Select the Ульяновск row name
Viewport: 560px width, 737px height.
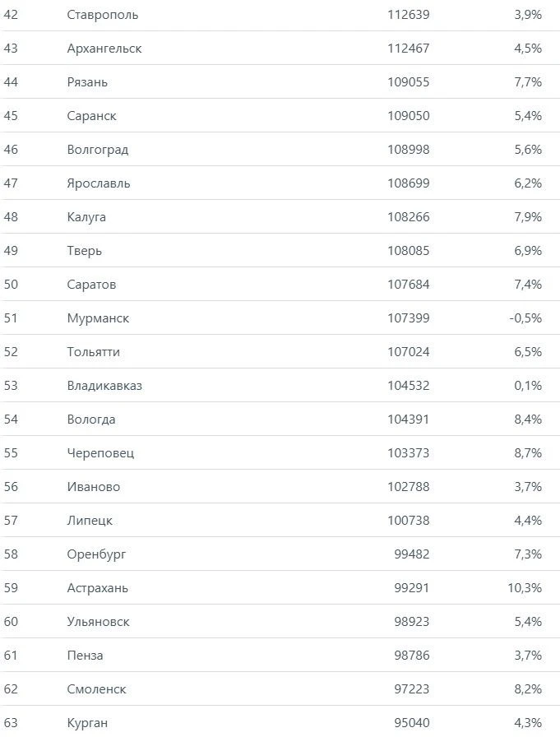98,622
